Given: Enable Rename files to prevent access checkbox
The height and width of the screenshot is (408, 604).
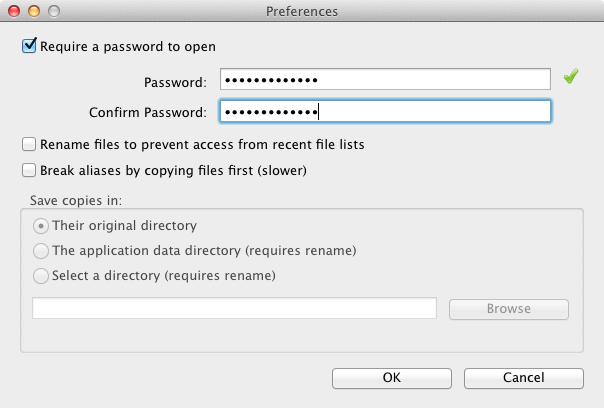Looking at the screenshot, I should (x=29, y=144).
